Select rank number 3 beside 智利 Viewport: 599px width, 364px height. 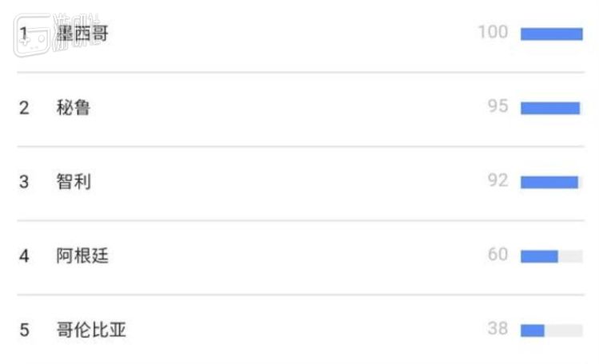coord(24,182)
